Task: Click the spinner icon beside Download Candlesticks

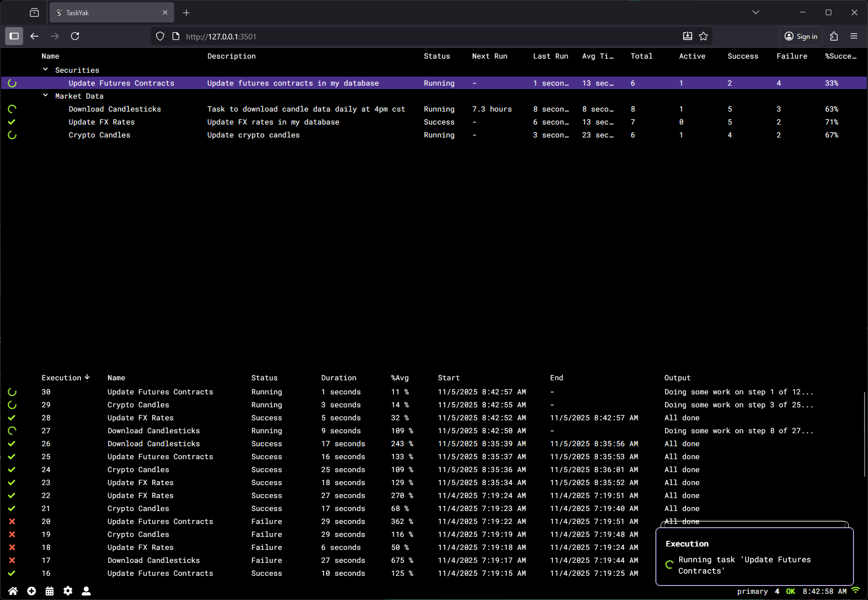Action: coord(12,109)
